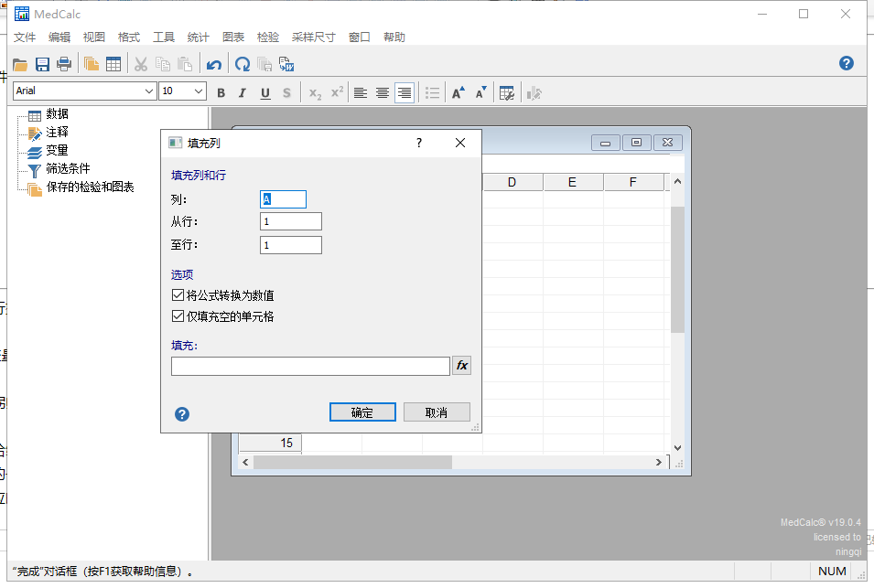Click the fx formula button
This screenshot has height=588, width=874.
pos(462,366)
